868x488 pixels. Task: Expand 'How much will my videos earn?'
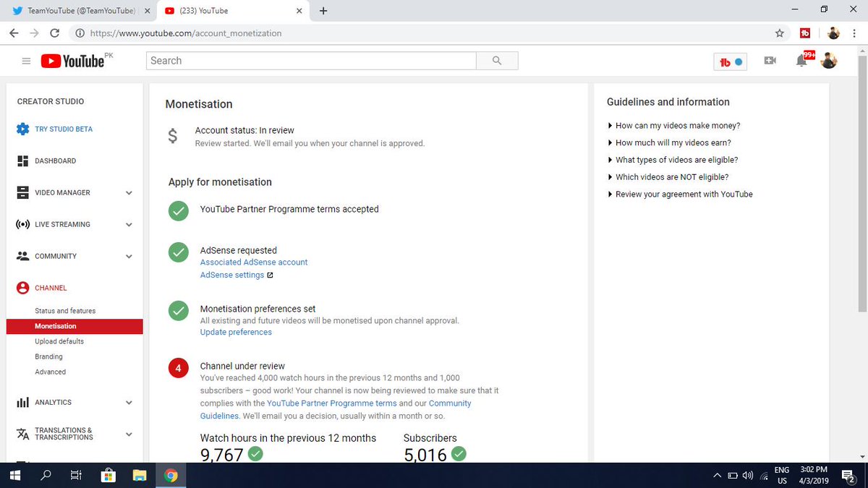coord(669,143)
